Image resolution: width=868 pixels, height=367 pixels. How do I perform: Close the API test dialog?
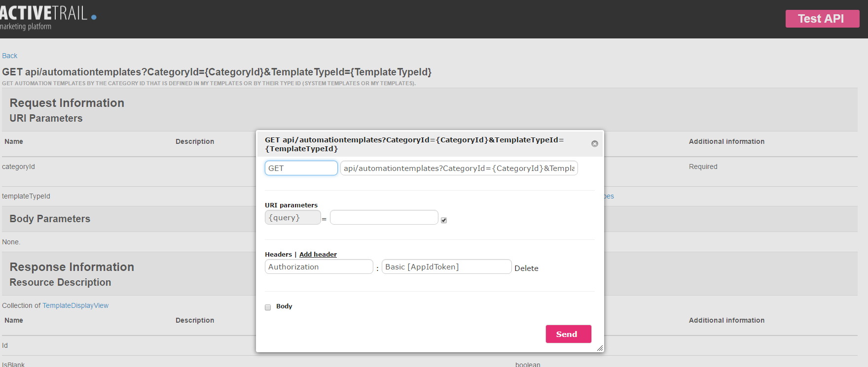[594, 143]
